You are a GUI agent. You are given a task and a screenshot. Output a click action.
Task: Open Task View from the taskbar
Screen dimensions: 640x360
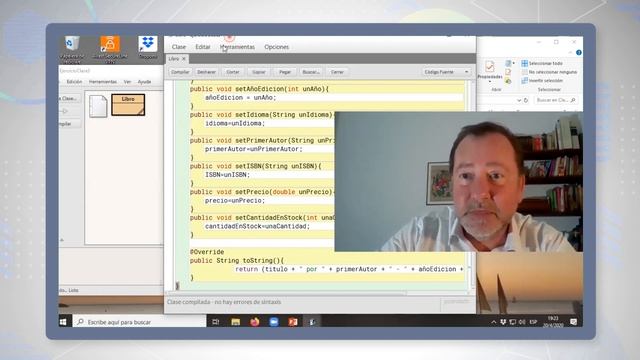[216, 322]
